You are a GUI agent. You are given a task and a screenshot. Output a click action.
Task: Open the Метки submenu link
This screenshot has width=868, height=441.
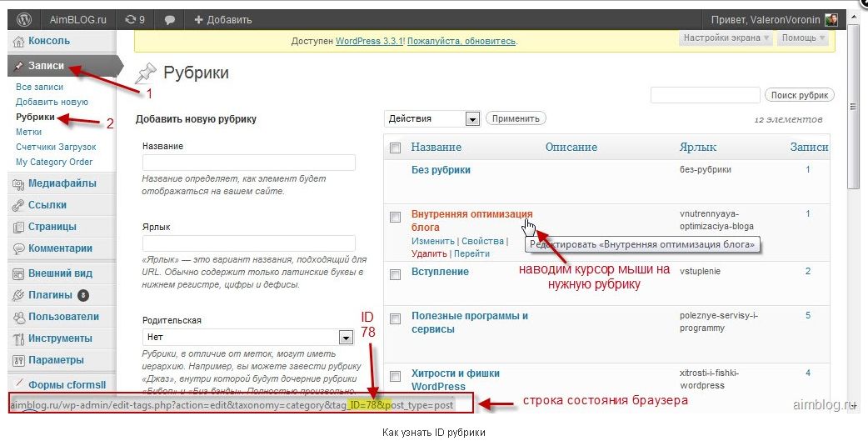click(29, 132)
